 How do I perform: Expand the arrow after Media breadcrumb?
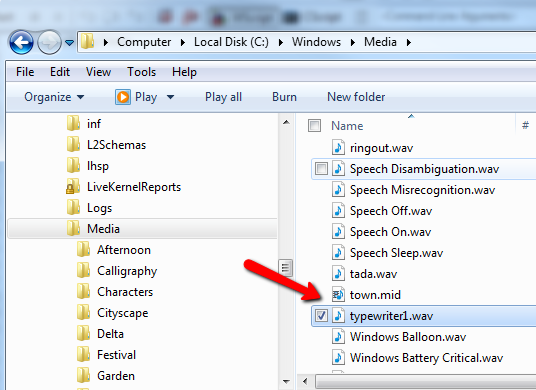point(408,42)
